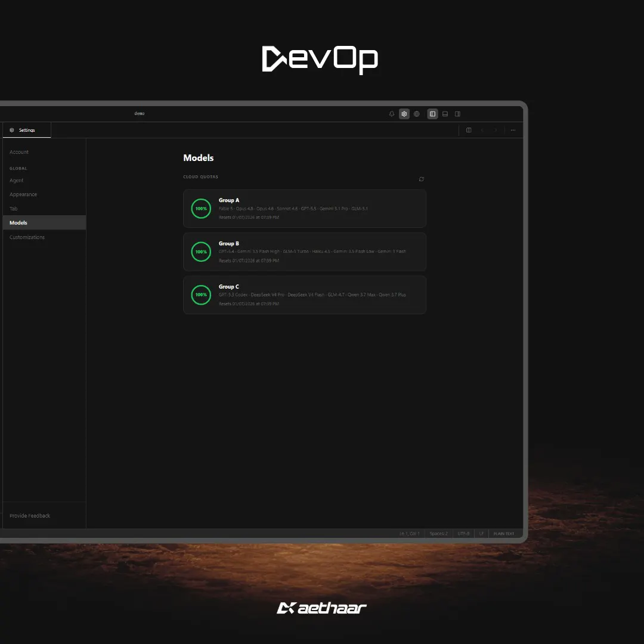Open notifications bell in title bar
Image resolution: width=644 pixels, height=644 pixels.
coord(391,114)
